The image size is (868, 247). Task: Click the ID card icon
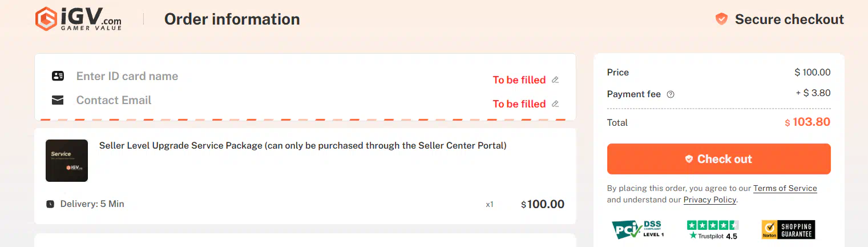[58, 76]
